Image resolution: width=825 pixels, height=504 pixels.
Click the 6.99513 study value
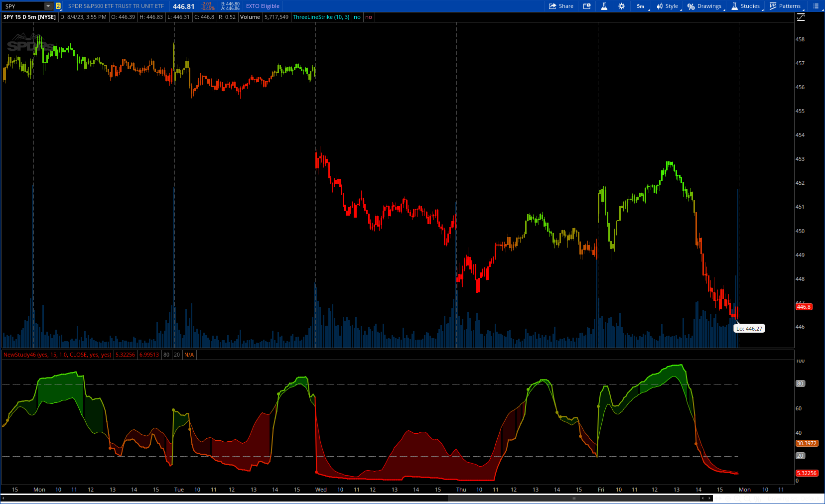(x=149, y=355)
